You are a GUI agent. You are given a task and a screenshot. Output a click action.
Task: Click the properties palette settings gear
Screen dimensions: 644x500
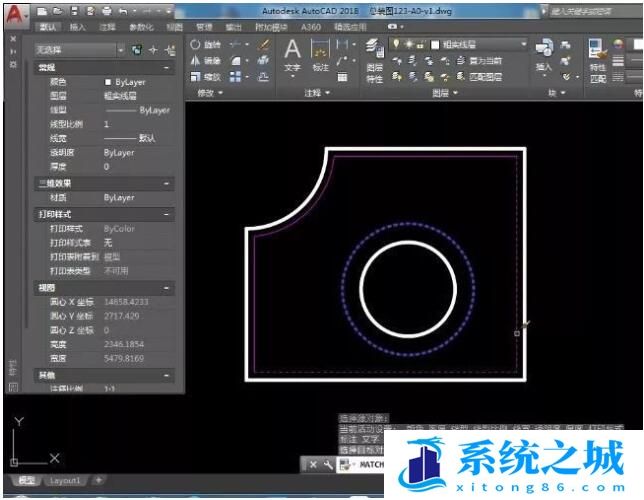tap(13, 65)
